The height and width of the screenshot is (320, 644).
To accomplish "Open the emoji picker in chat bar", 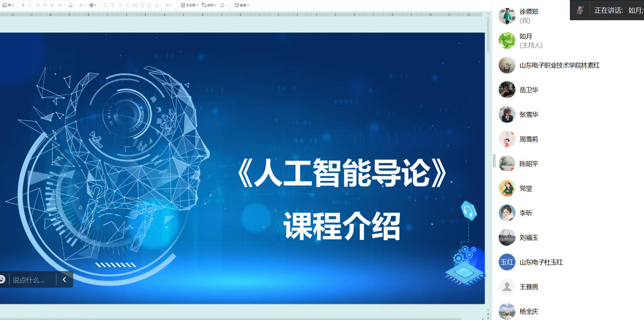I will (2, 279).
